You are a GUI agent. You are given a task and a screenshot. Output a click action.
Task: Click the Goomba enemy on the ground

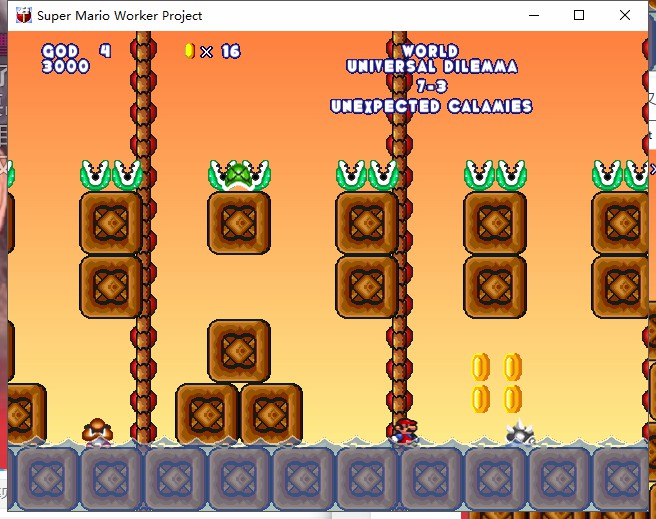click(x=97, y=432)
